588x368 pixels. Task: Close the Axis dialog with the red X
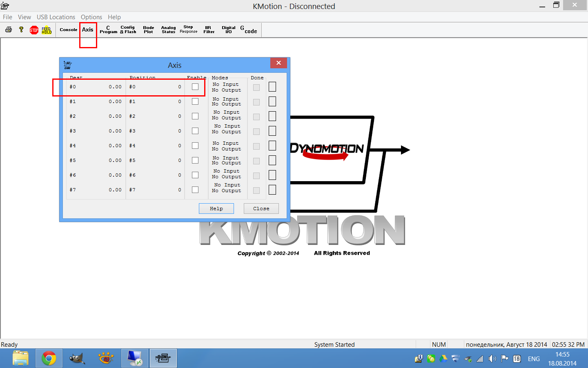pyautogui.click(x=278, y=63)
